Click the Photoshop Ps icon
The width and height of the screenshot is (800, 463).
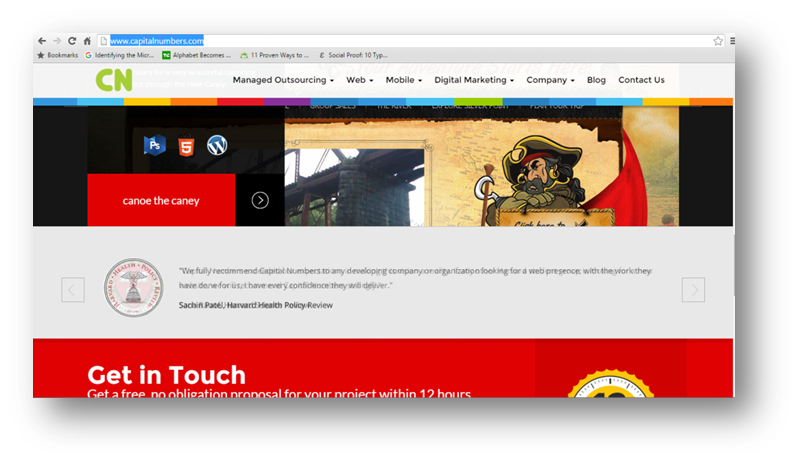155,145
